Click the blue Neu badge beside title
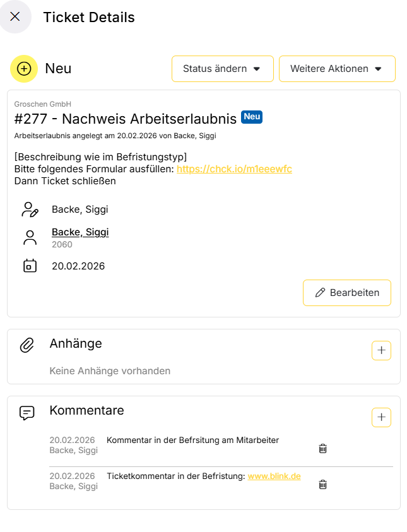 click(x=251, y=117)
